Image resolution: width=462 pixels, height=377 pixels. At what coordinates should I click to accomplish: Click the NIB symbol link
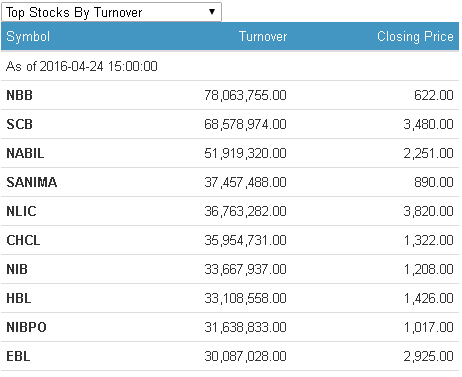17,269
